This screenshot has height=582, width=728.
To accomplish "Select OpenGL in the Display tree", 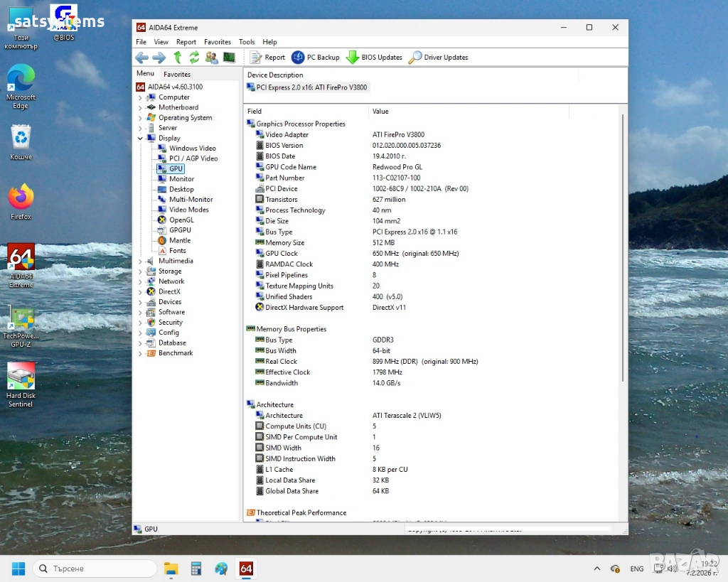I will [181, 220].
